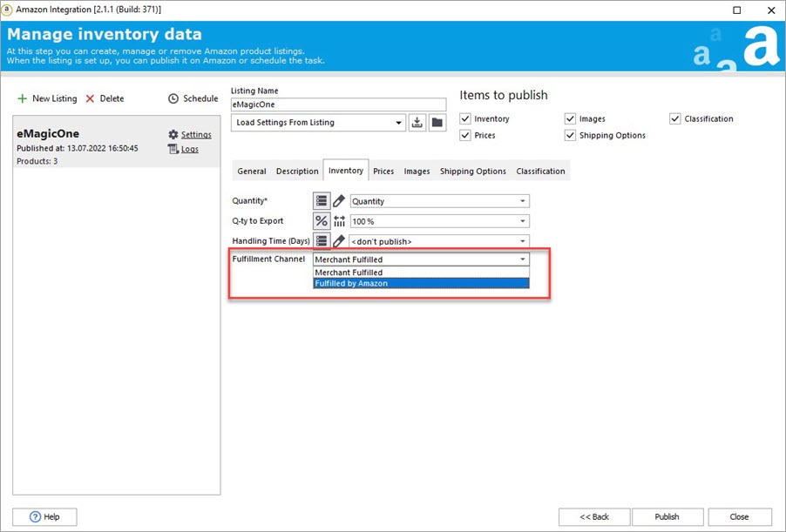Click the Amazon Integration title bar icon
The image size is (786, 532).
point(7,10)
